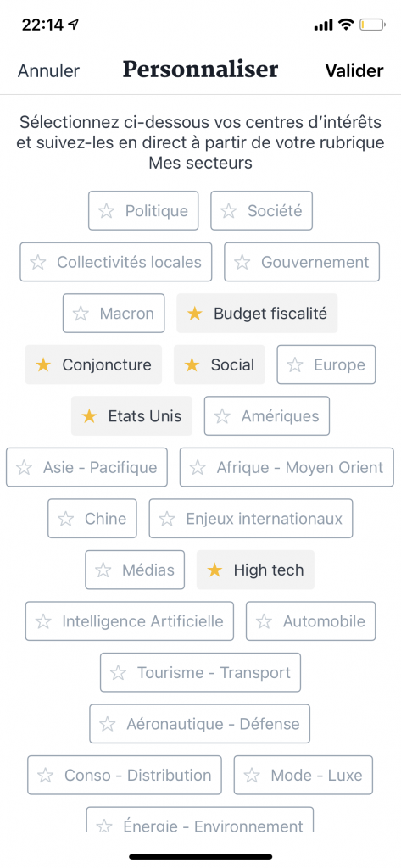Tap the gold star on High tech
This screenshot has height=868, width=401.
(x=214, y=570)
